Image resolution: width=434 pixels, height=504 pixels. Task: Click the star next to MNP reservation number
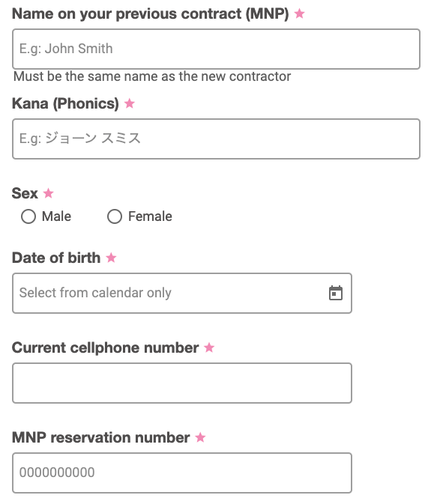tap(200, 437)
